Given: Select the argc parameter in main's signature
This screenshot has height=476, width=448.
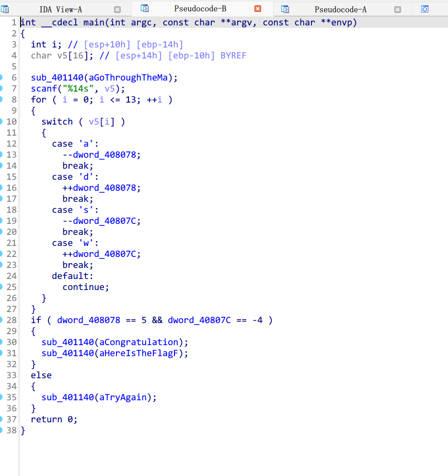Looking at the screenshot, I should pos(141,23).
